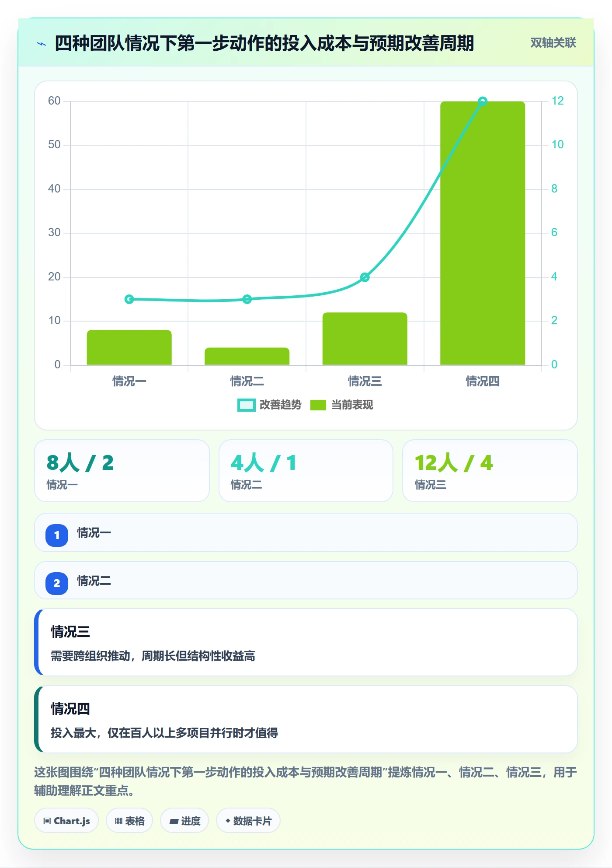The width and height of the screenshot is (612, 868).
Task: Click the 情况三 x-axis label
Action: click(x=365, y=381)
